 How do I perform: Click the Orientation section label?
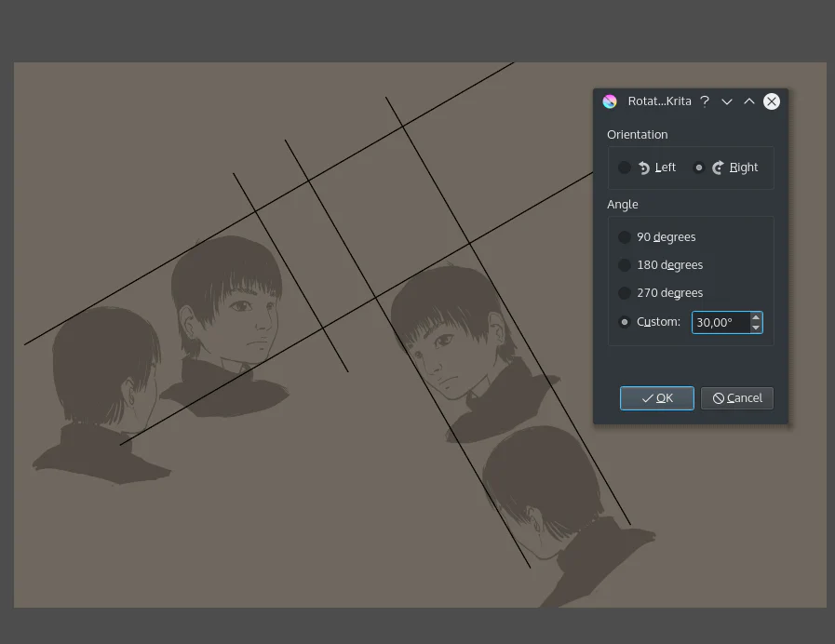click(x=638, y=135)
